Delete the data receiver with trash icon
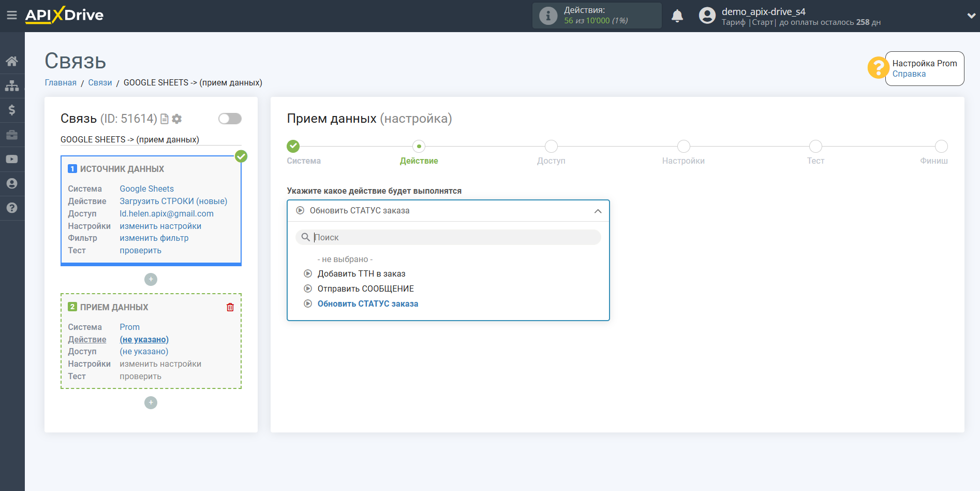The image size is (980, 491). click(x=230, y=307)
